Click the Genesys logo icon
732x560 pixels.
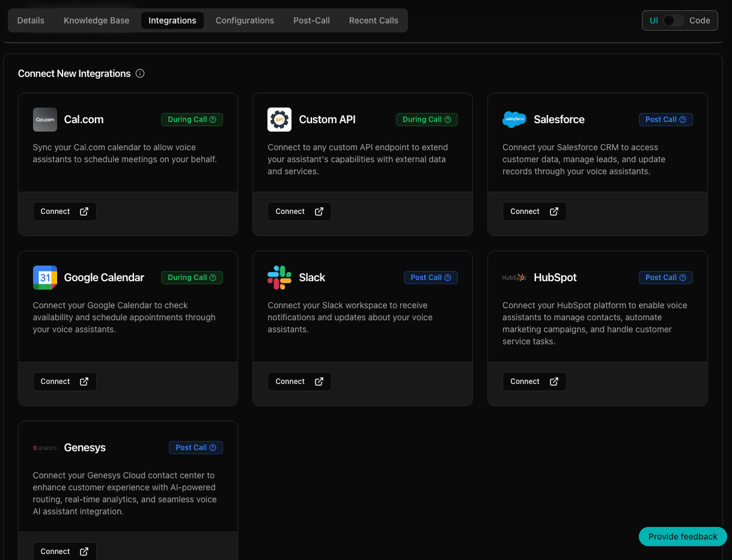(x=45, y=448)
